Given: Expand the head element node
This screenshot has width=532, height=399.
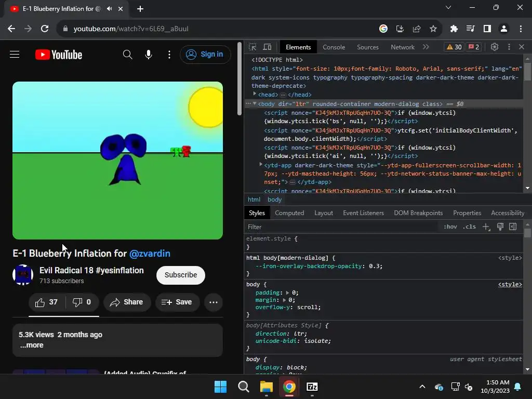Looking at the screenshot, I should (255, 94).
